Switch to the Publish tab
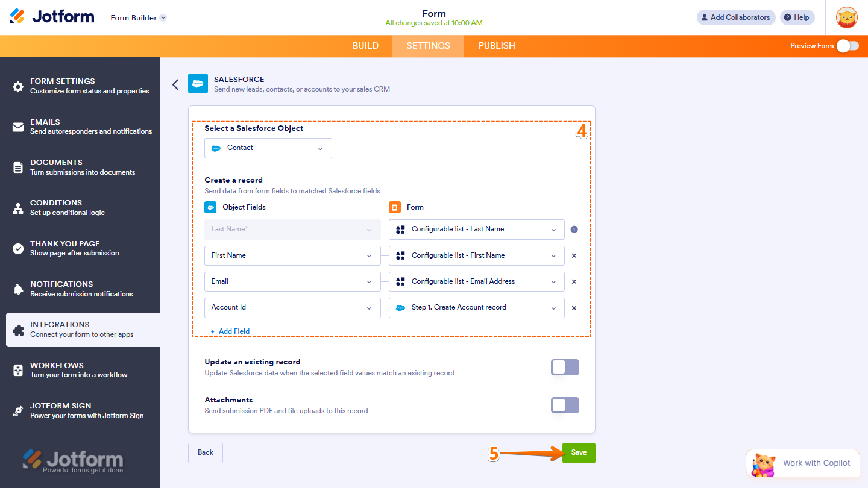Image resolution: width=868 pixels, height=488 pixels. pos(496,46)
